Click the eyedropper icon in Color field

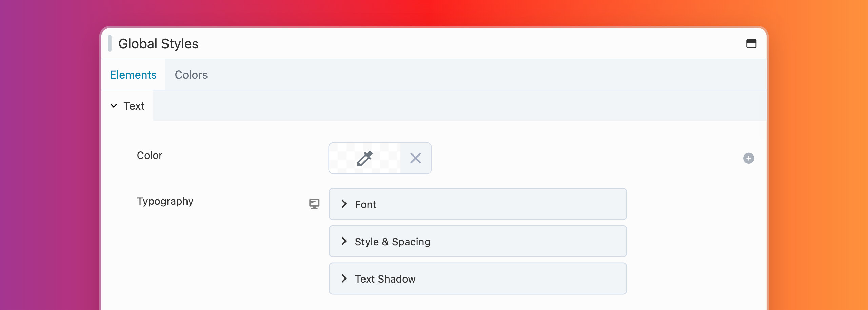tap(365, 158)
